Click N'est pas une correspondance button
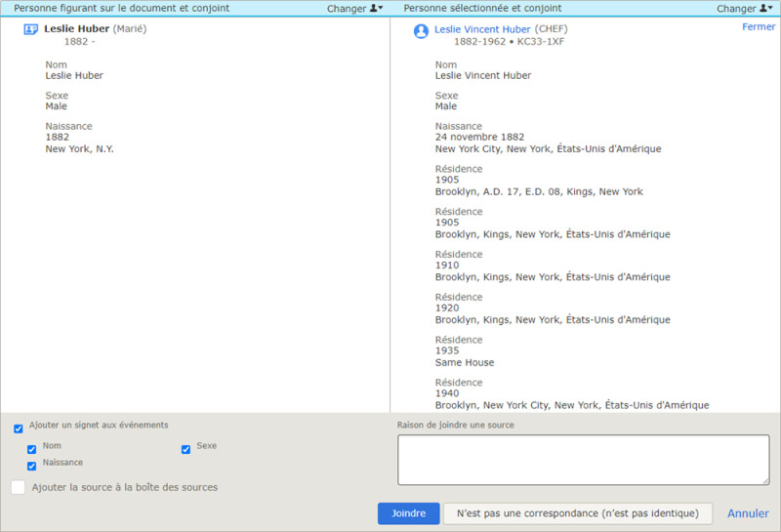This screenshot has height=532, width=781. coord(577,513)
